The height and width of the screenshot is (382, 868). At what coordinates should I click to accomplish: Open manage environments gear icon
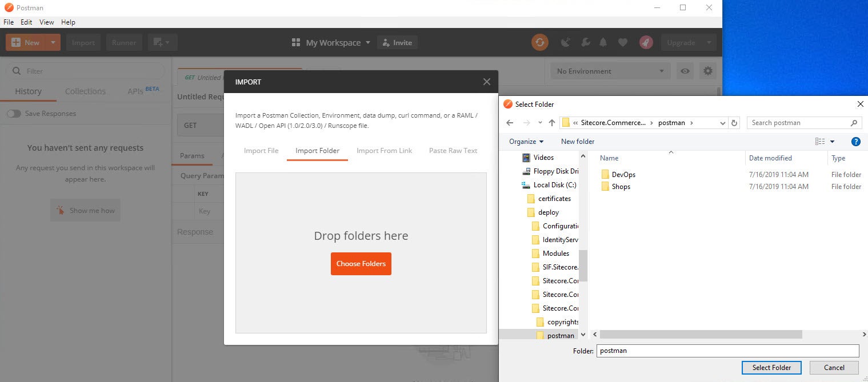tap(708, 71)
